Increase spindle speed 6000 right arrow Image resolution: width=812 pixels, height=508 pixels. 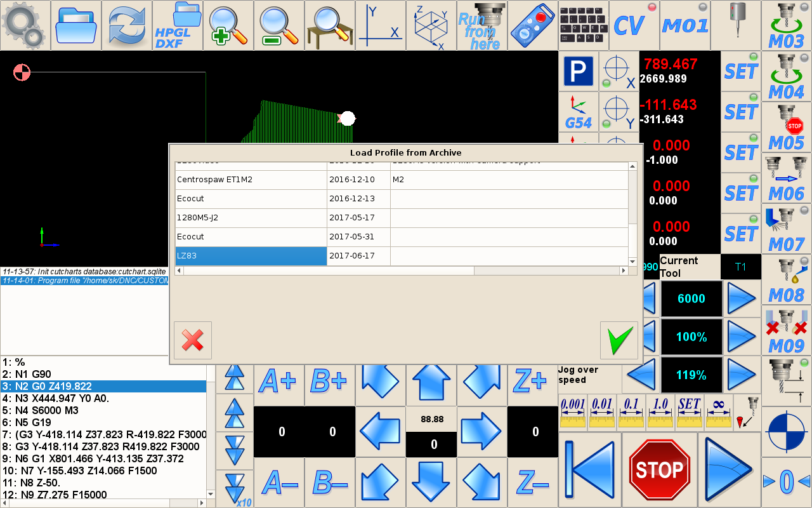(741, 298)
